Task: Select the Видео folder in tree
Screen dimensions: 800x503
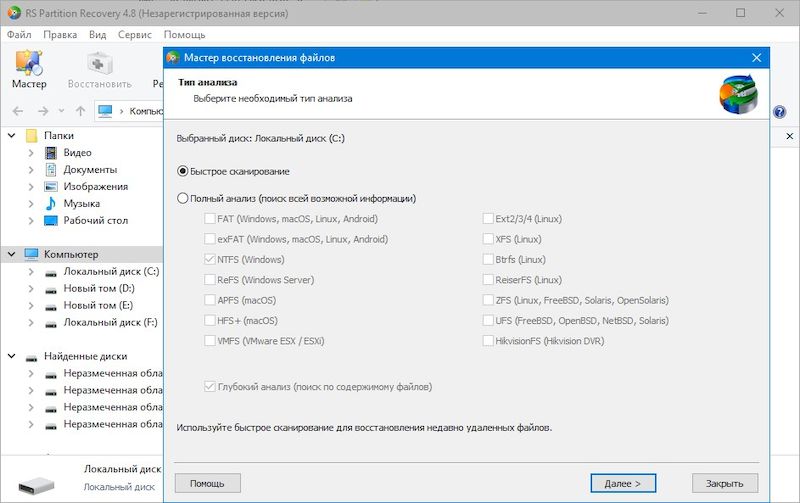Action: click(x=77, y=152)
